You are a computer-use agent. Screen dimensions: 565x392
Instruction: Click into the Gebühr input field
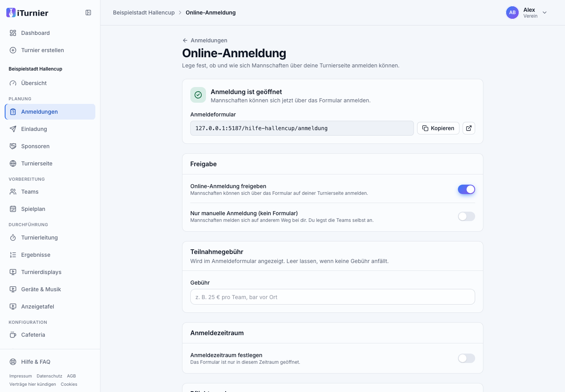click(333, 297)
